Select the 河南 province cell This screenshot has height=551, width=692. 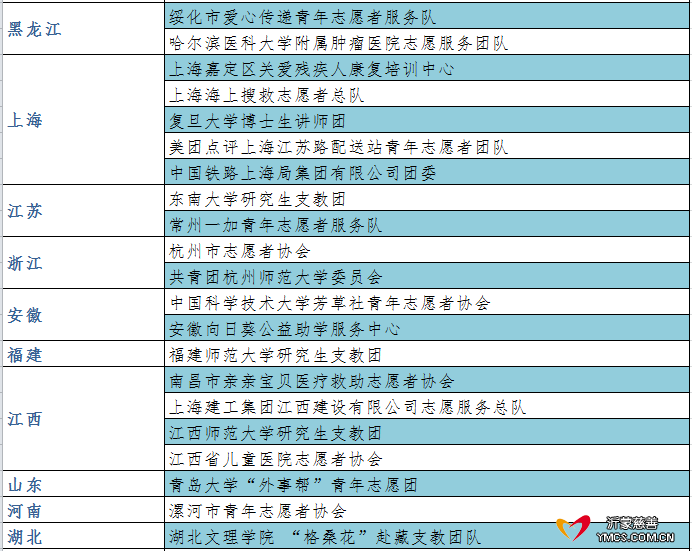pos(83,510)
